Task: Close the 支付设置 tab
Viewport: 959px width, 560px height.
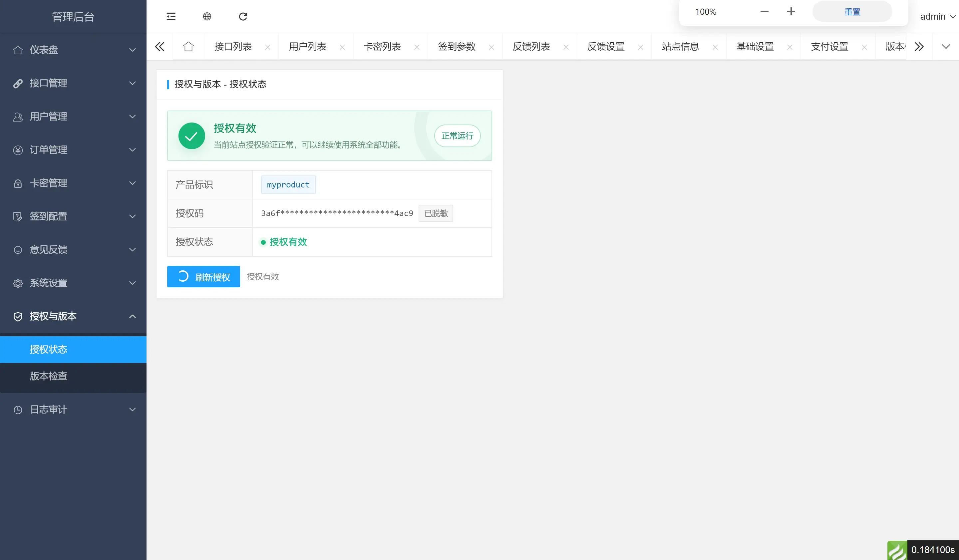Action: pyautogui.click(x=864, y=47)
